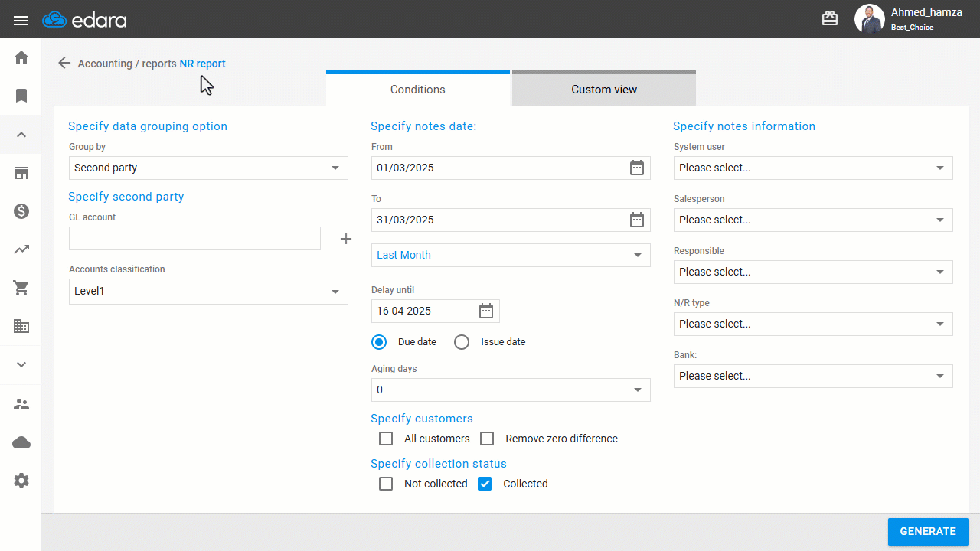Open the Responsible dropdown
Viewport: 980px width, 551px height.
click(813, 272)
